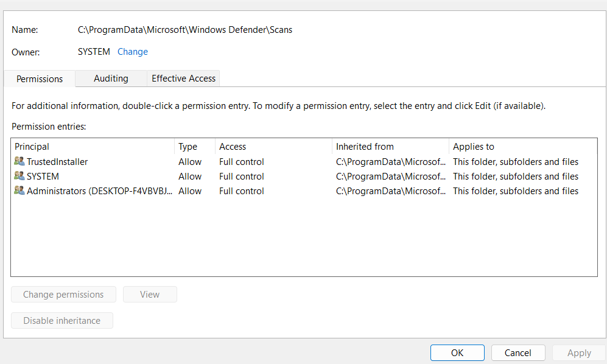Sort by the Inherited from column header
The height and width of the screenshot is (364, 607).
click(x=391, y=147)
